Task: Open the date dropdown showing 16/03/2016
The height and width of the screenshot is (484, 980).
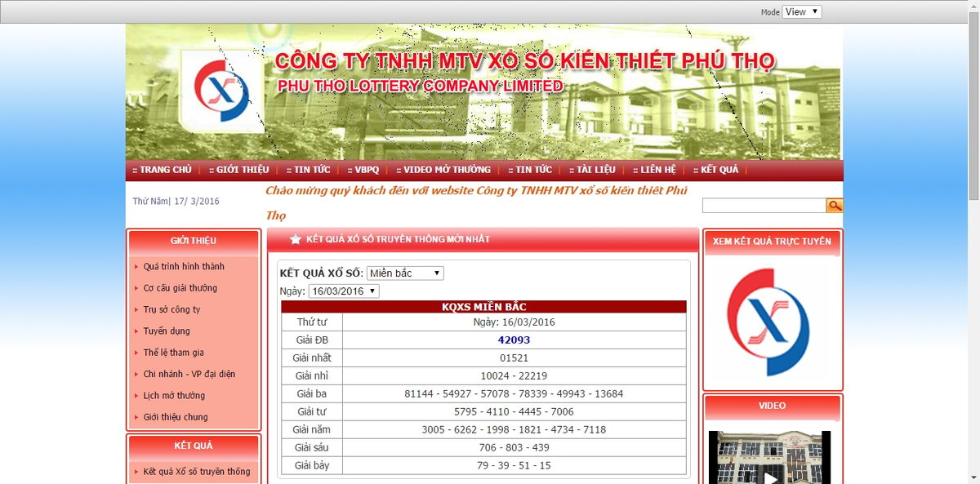Action: click(x=344, y=291)
